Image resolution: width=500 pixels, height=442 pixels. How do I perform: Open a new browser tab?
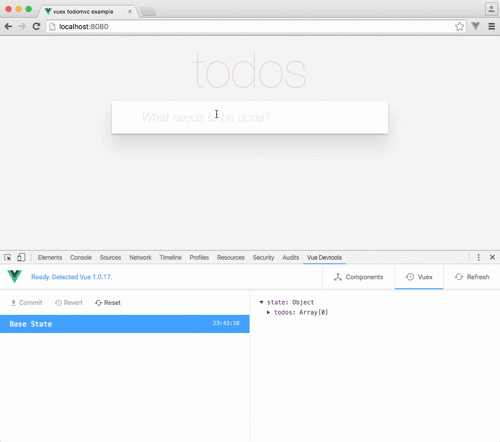148,12
